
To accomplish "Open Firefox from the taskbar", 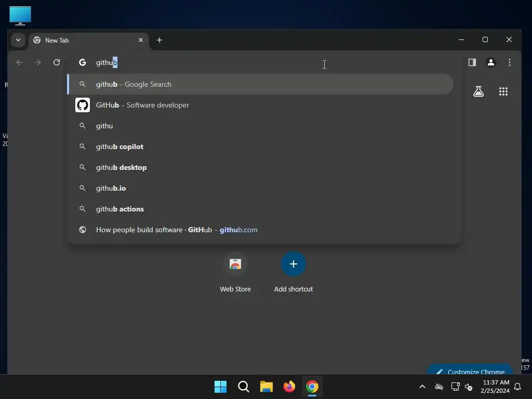I will (289, 387).
